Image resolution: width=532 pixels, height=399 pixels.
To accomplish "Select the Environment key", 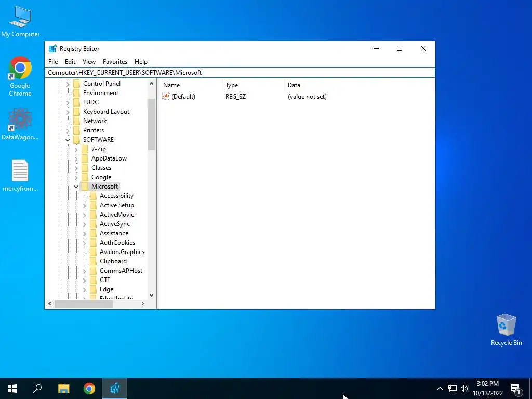I will pos(101,93).
